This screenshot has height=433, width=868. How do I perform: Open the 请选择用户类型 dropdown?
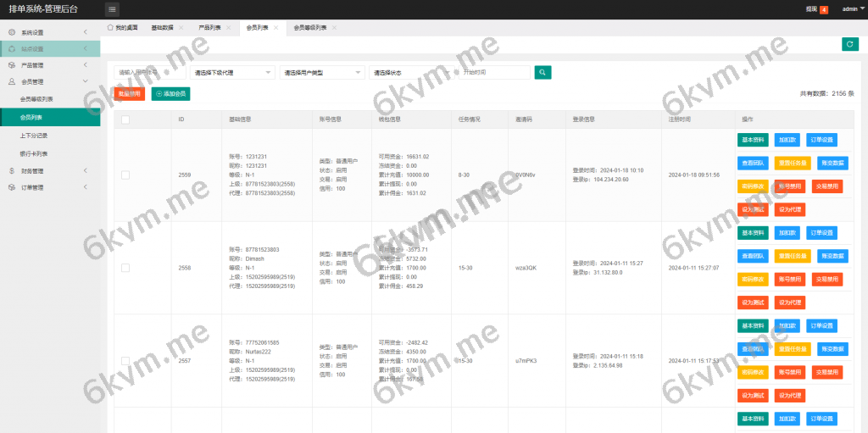(x=322, y=73)
